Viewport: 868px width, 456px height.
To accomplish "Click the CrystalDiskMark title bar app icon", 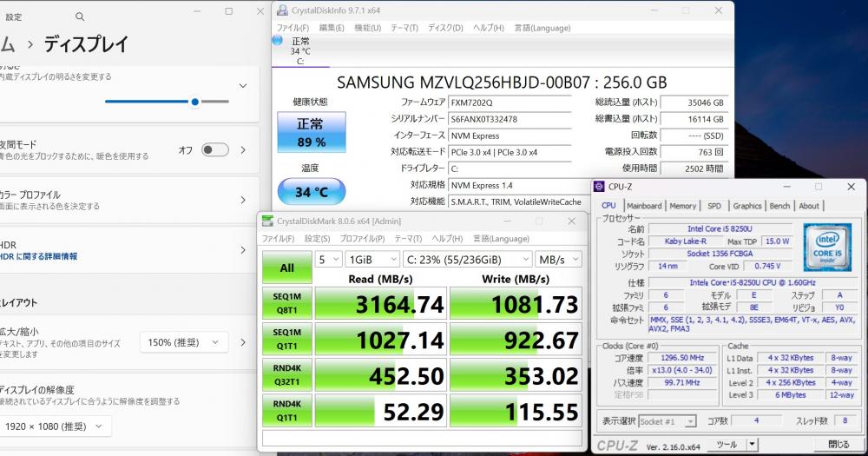I will pos(268,221).
